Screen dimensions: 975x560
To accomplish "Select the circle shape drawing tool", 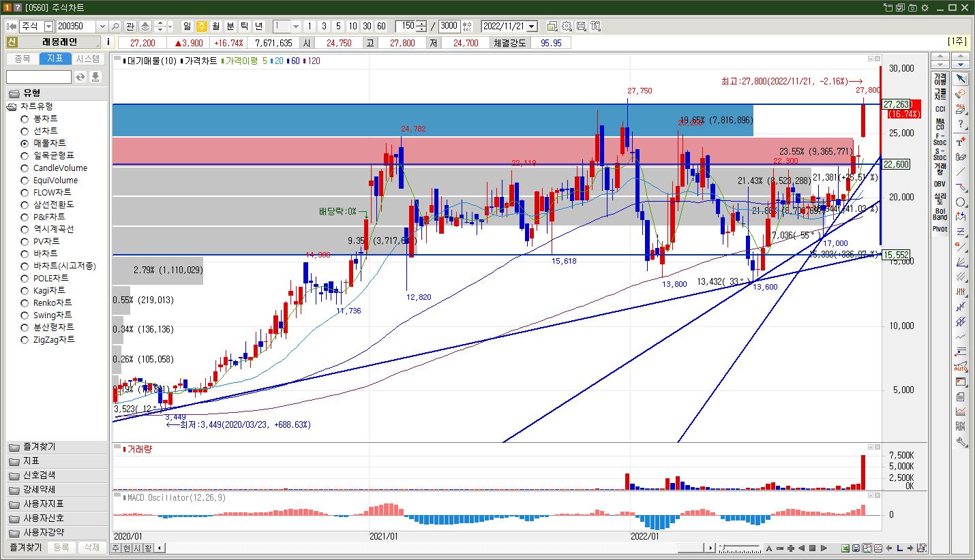I will [x=961, y=202].
